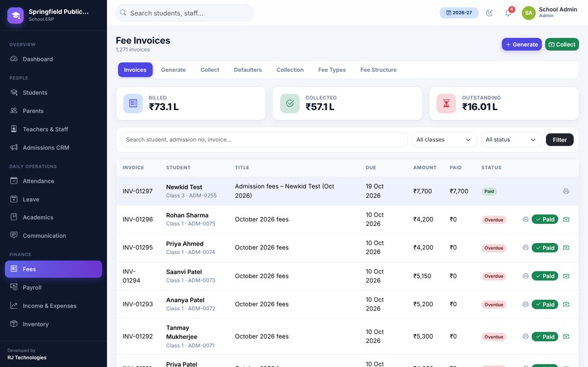Screen dimensions: 588x367
Task: Click the Billed summary card icon
Action: (x=133, y=103)
